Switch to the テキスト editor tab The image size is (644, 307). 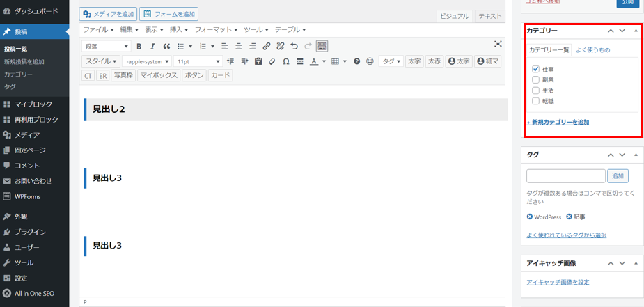pos(490,16)
